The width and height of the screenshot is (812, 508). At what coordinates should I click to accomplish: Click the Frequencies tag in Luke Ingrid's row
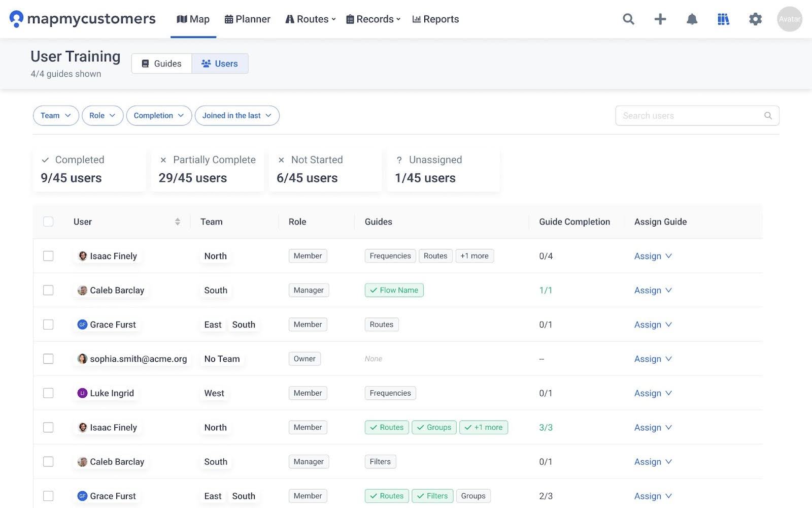pos(390,393)
